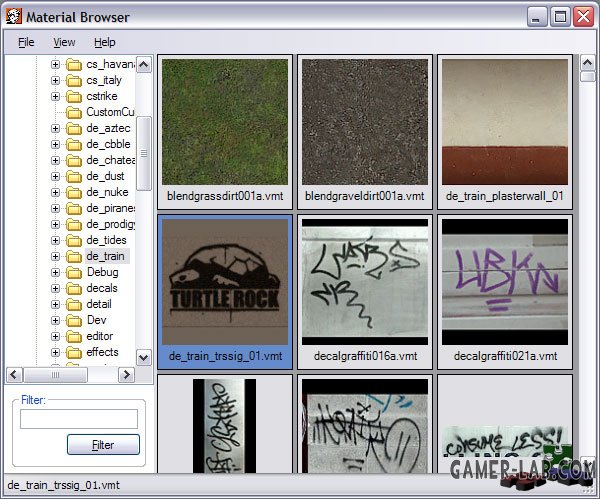This screenshot has height=499, width=600.
Task: Select the purple decalgraffiti021a.vmt thumbnail
Action: tap(505, 282)
